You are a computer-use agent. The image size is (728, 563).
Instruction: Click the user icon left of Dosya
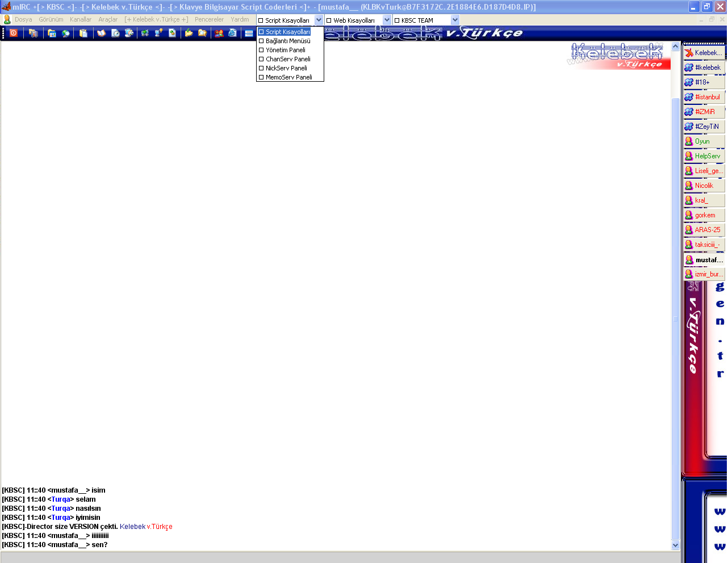(7, 19)
